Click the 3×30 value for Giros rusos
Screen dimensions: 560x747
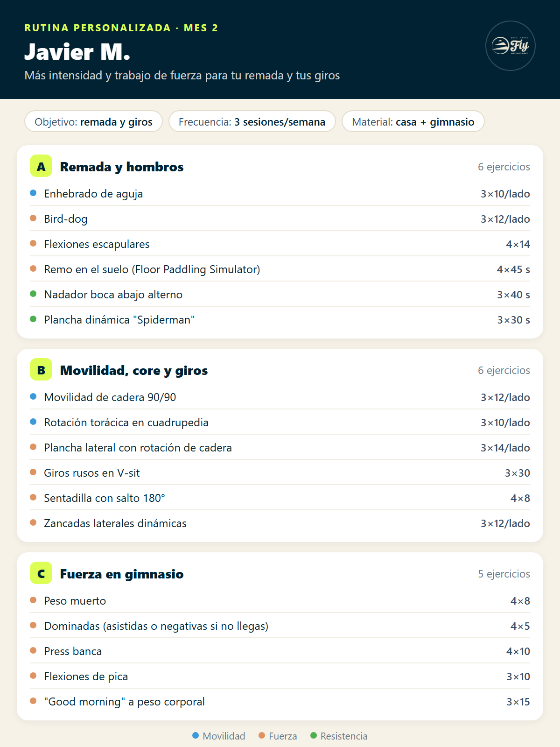pos(518,473)
